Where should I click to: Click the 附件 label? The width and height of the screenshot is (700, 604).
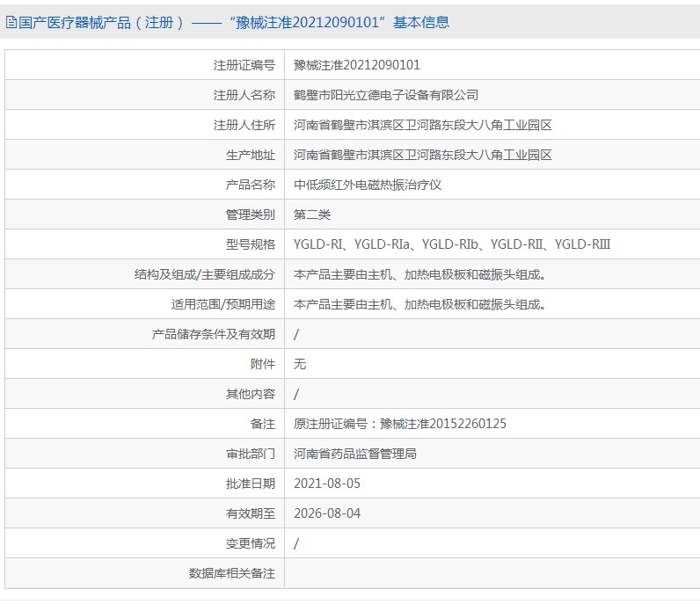pyautogui.click(x=263, y=364)
